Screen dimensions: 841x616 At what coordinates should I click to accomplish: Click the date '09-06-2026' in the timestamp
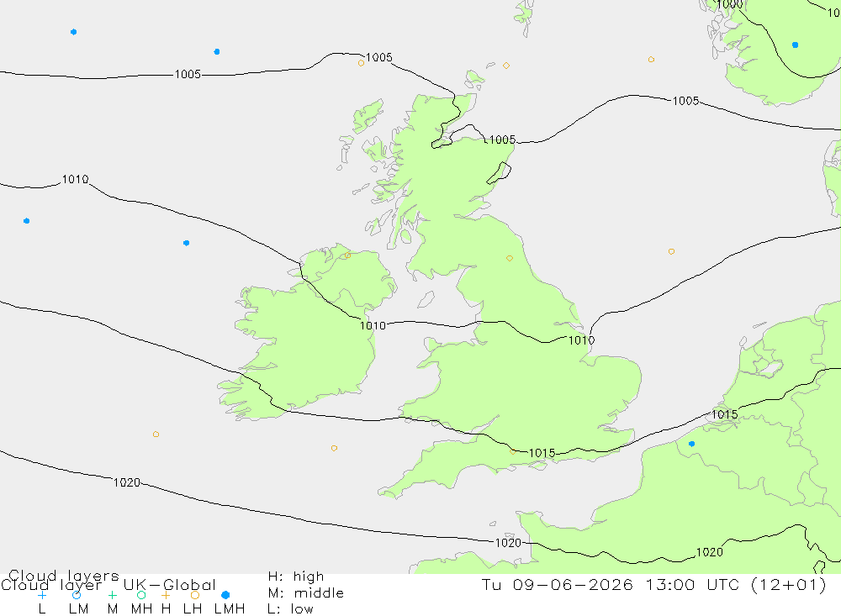pyautogui.click(x=573, y=584)
